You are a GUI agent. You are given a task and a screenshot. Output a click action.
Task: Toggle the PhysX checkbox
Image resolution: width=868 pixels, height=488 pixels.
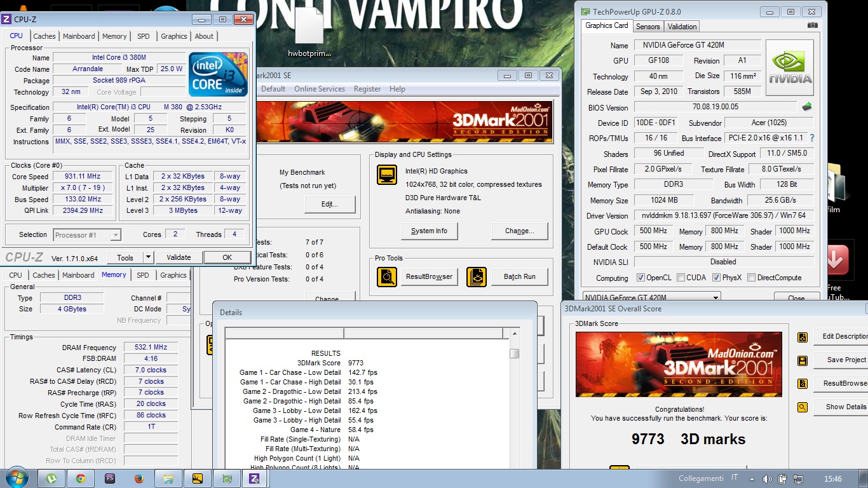(716, 278)
